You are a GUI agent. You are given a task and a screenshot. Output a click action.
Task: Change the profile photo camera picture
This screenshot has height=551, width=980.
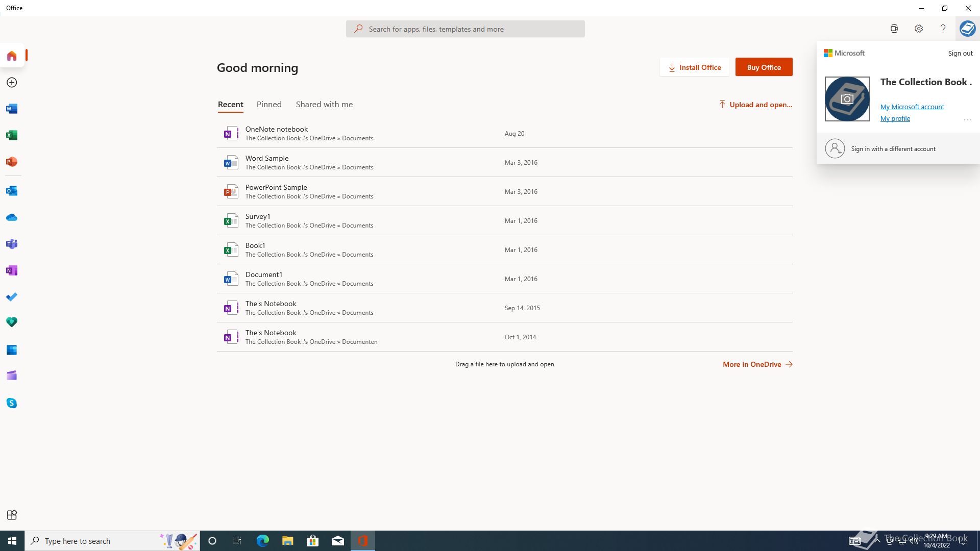(x=847, y=99)
